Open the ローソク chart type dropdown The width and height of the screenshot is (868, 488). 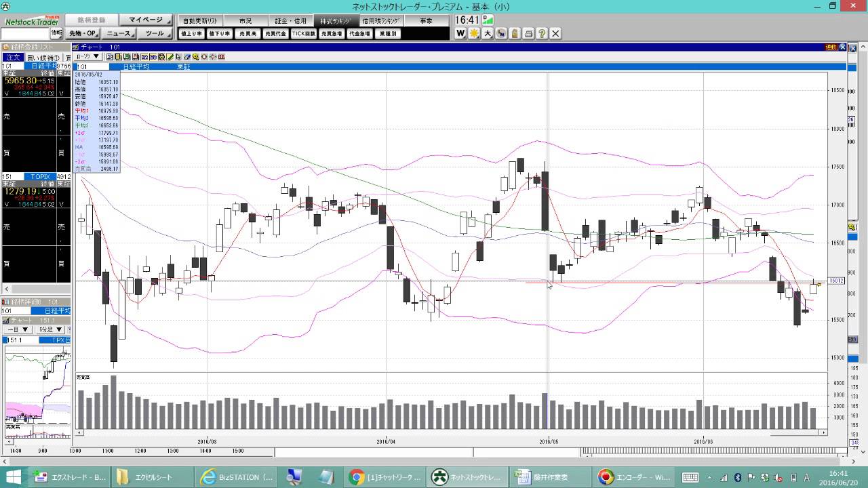pyautogui.click(x=88, y=57)
